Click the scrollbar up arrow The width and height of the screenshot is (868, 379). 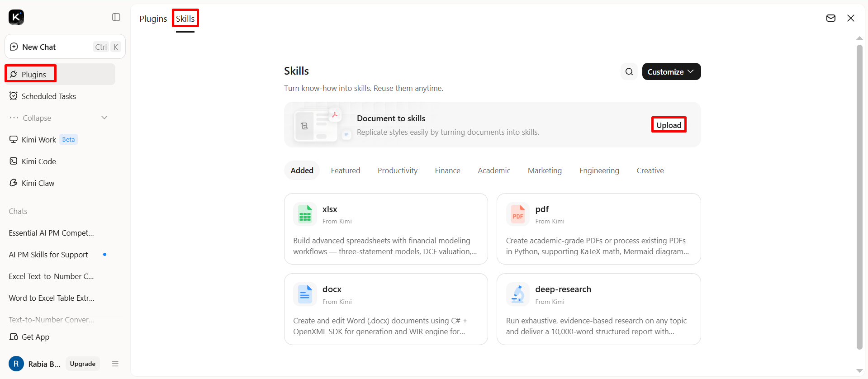859,38
